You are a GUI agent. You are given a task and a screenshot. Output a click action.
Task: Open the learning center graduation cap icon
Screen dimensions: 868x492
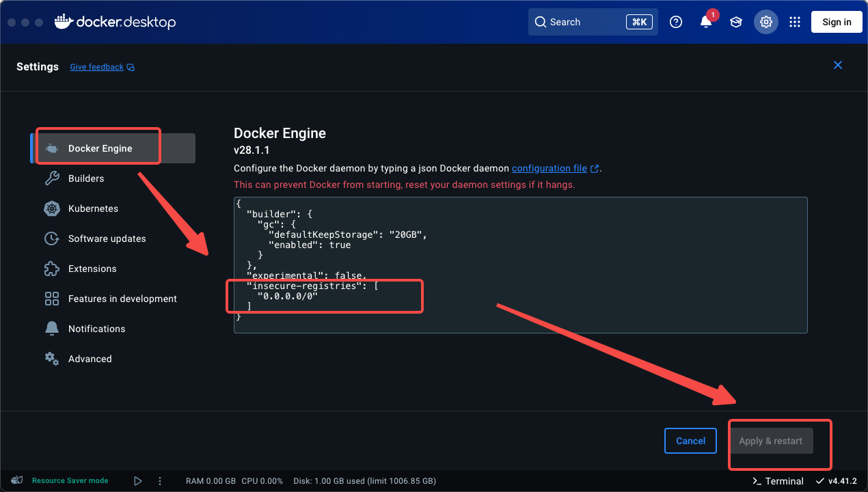pos(736,22)
